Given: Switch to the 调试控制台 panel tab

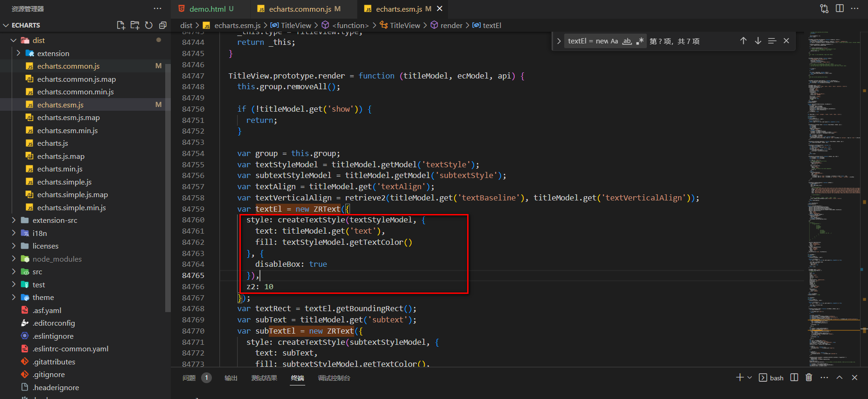Looking at the screenshot, I should click(x=334, y=378).
